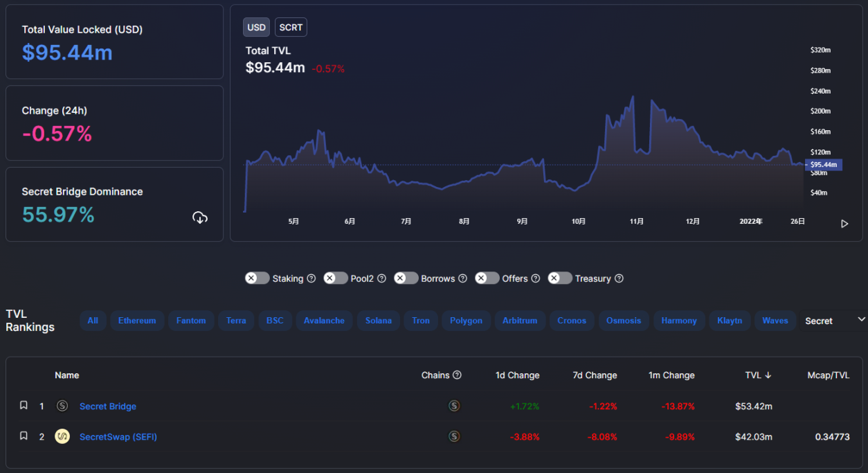
Task: Open the Offers help tooltip icon
Action: click(534, 278)
